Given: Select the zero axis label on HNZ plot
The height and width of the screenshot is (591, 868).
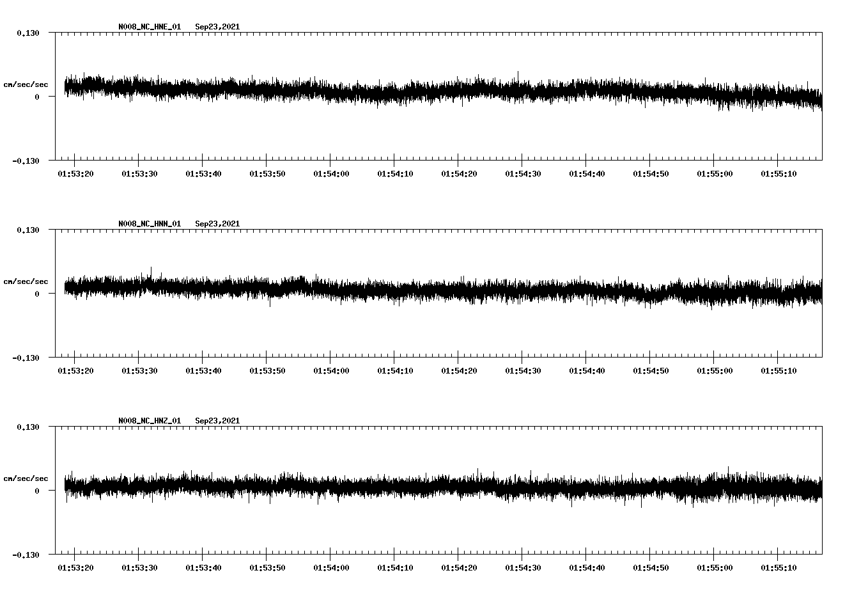Looking at the screenshot, I should click(x=37, y=491).
